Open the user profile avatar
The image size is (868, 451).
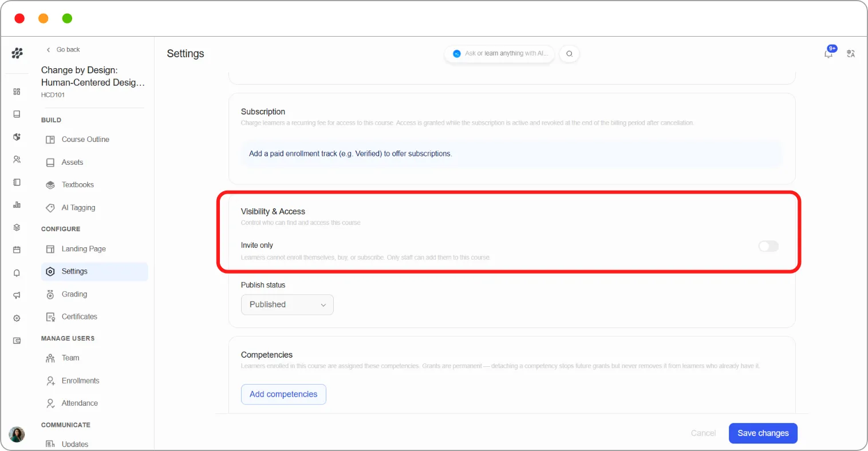17,434
